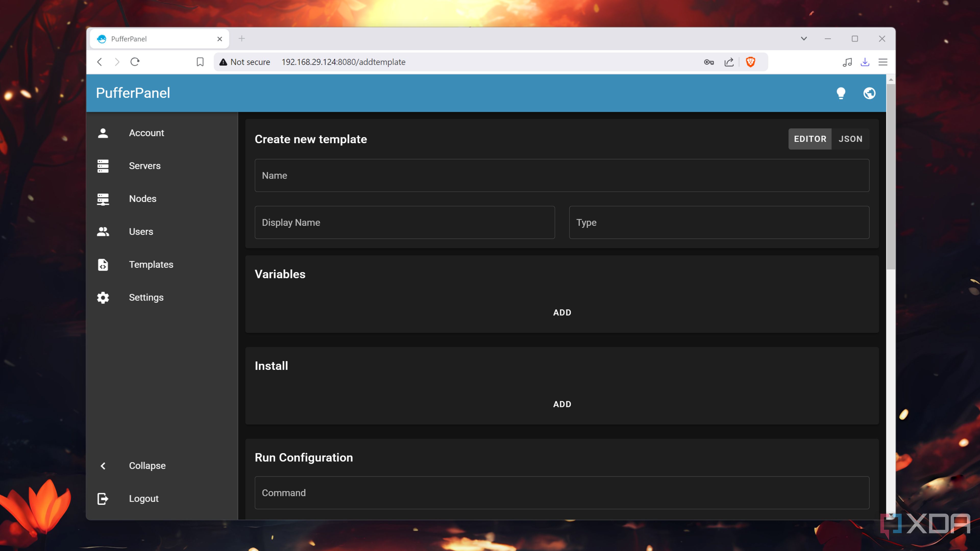Open the Servers menu item
This screenshot has height=551, width=980.
[x=162, y=166]
